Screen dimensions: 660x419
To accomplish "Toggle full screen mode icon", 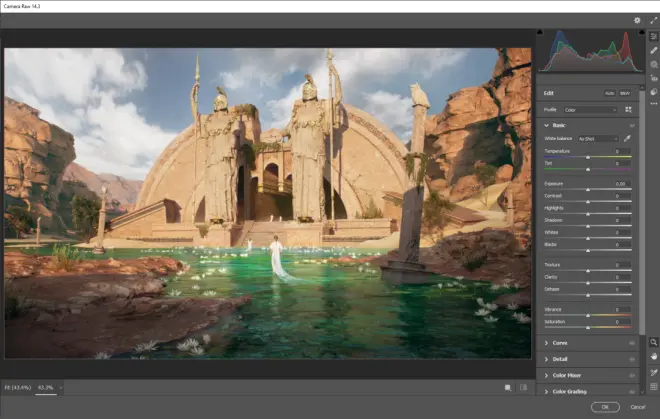I will pos(653,20).
